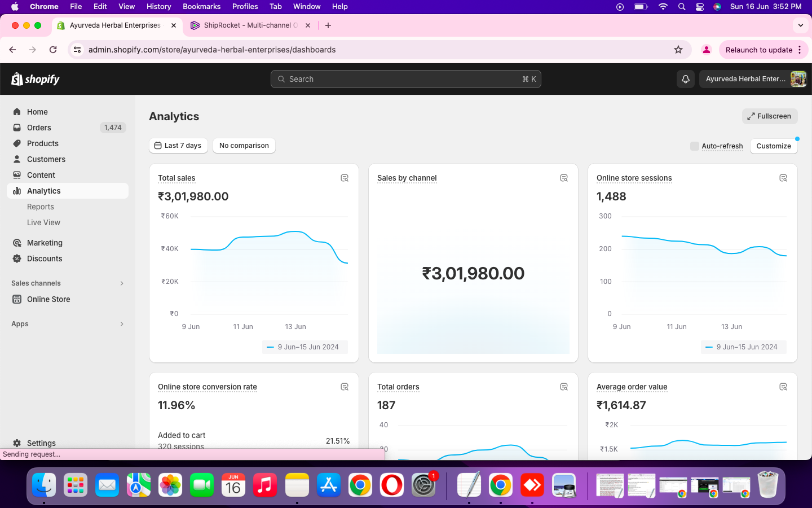Screen dimensions: 812x508
Task: Open report icon on Sales by channel card
Action: 564,178
